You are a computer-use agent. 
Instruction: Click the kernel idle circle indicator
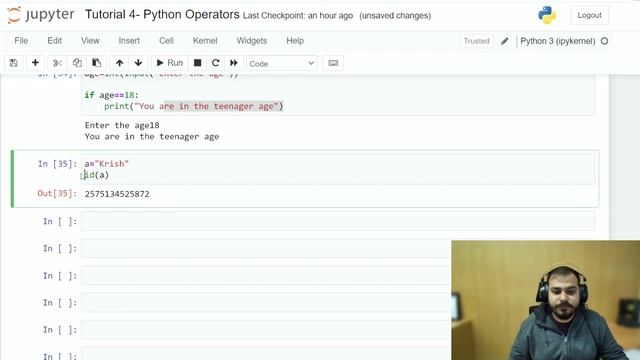point(604,41)
